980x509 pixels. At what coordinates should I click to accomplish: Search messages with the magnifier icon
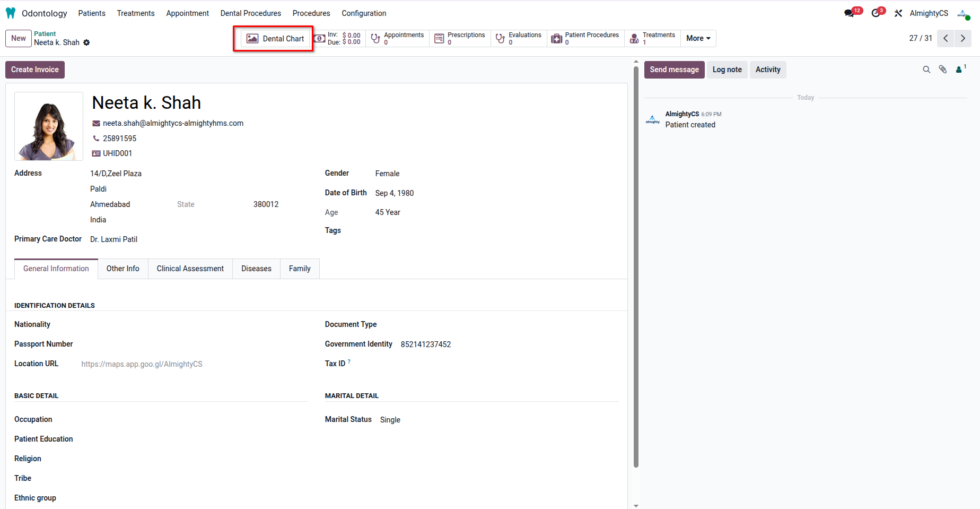[x=926, y=70]
